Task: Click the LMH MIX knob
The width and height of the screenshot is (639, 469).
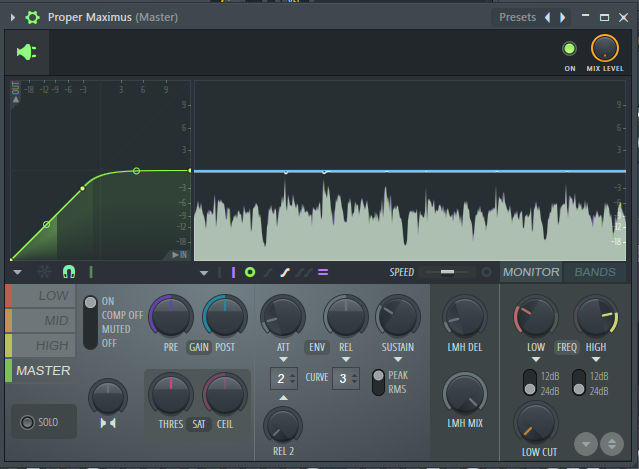Action: point(465,394)
